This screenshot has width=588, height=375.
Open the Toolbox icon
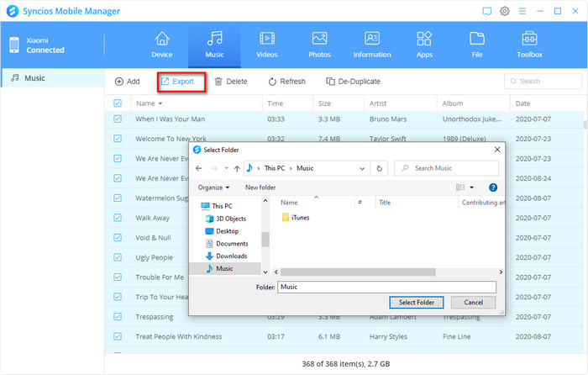tap(529, 39)
